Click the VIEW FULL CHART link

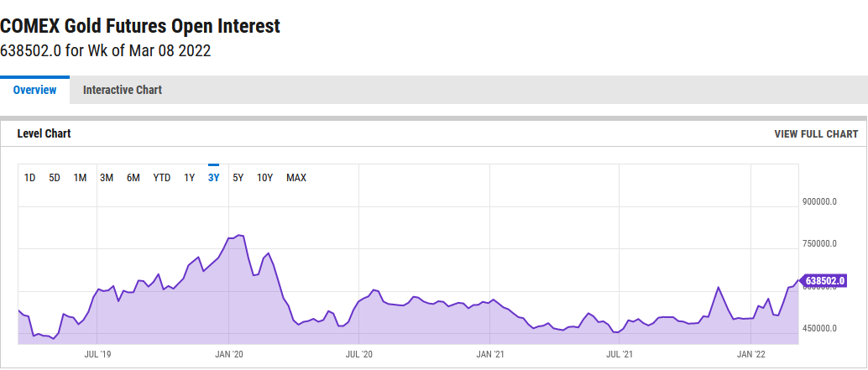pos(816,134)
